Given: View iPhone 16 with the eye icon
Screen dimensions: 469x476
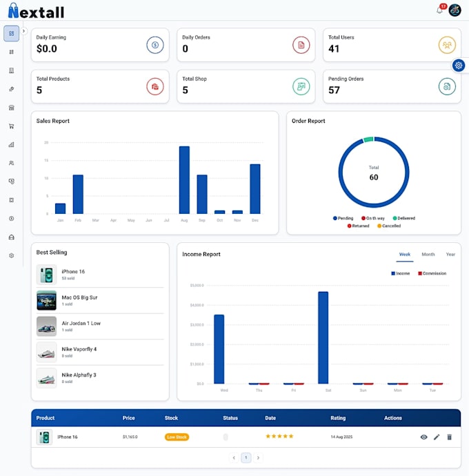Looking at the screenshot, I should pyautogui.click(x=423, y=437).
